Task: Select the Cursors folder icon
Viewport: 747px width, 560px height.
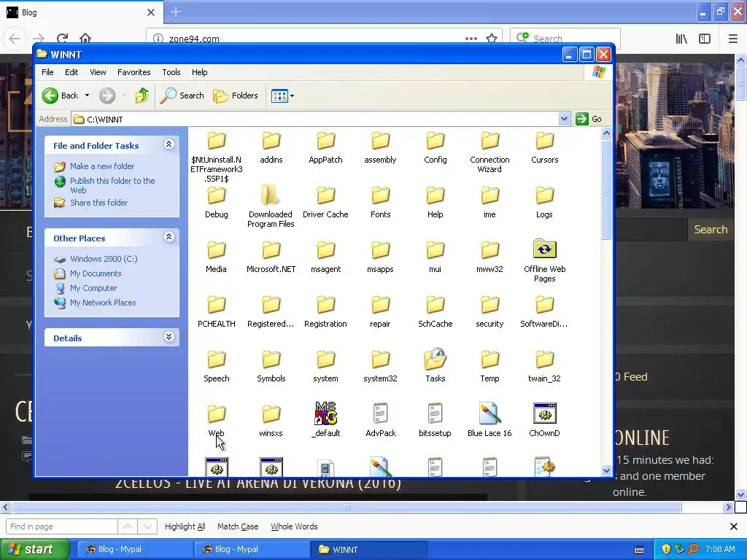Action: tap(544, 141)
